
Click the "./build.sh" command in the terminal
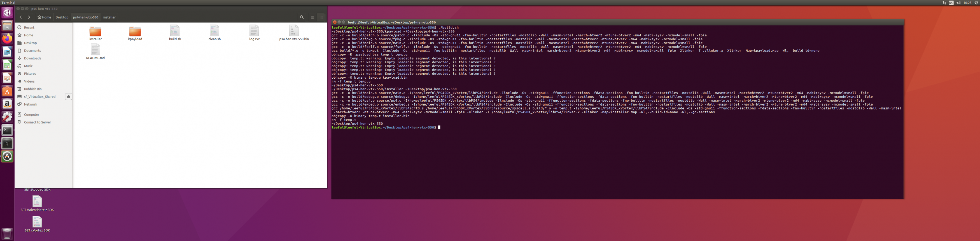tap(449, 28)
